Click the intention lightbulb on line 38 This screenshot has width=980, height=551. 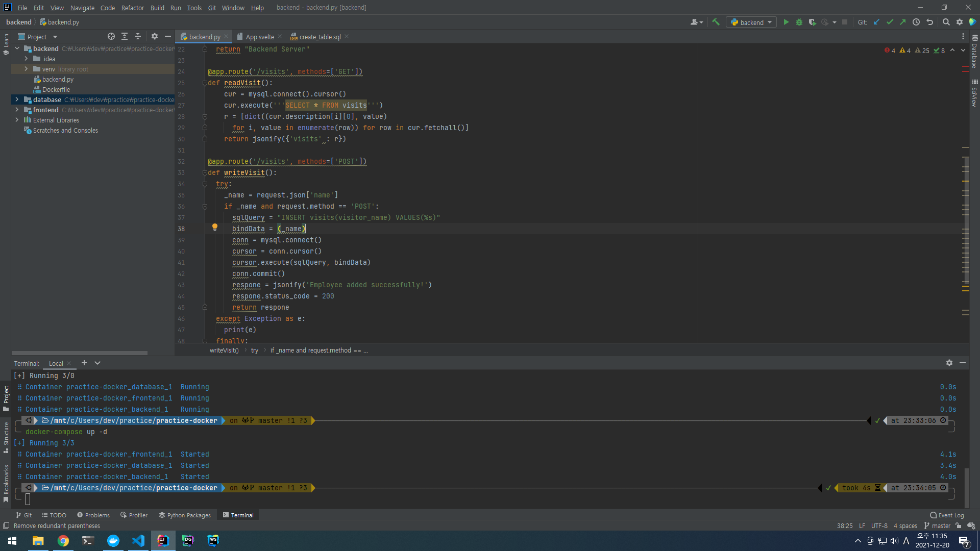[x=215, y=227]
